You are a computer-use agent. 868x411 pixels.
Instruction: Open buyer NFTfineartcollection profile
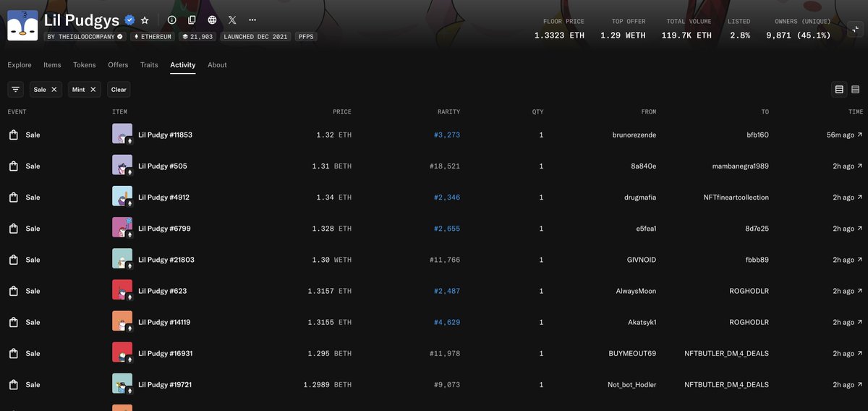point(736,198)
